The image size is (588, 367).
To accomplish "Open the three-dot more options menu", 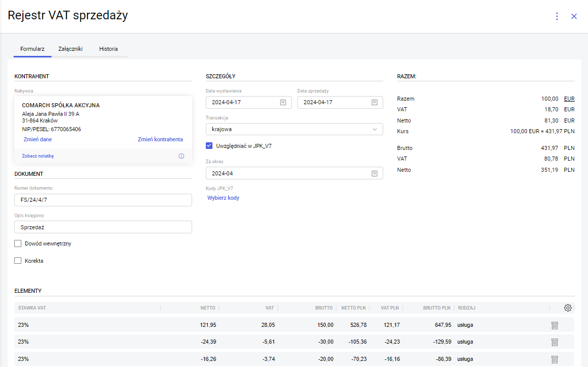I will [x=556, y=16].
